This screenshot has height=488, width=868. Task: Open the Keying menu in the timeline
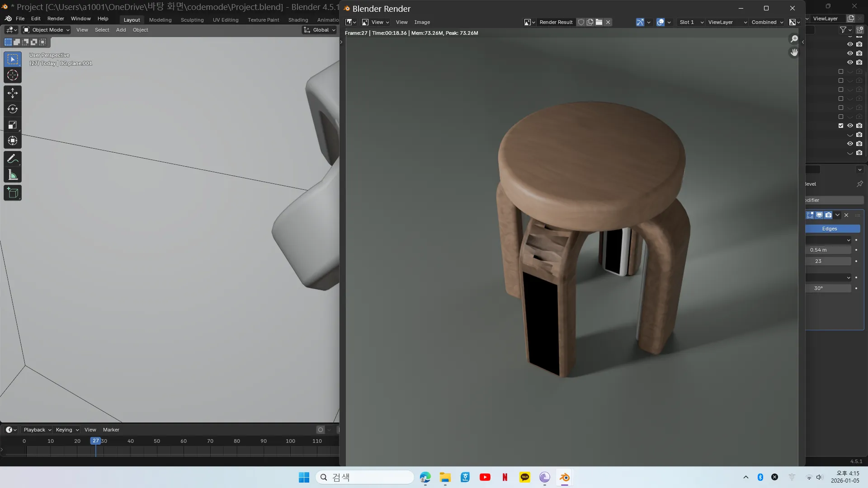click(x=67, y=430)
